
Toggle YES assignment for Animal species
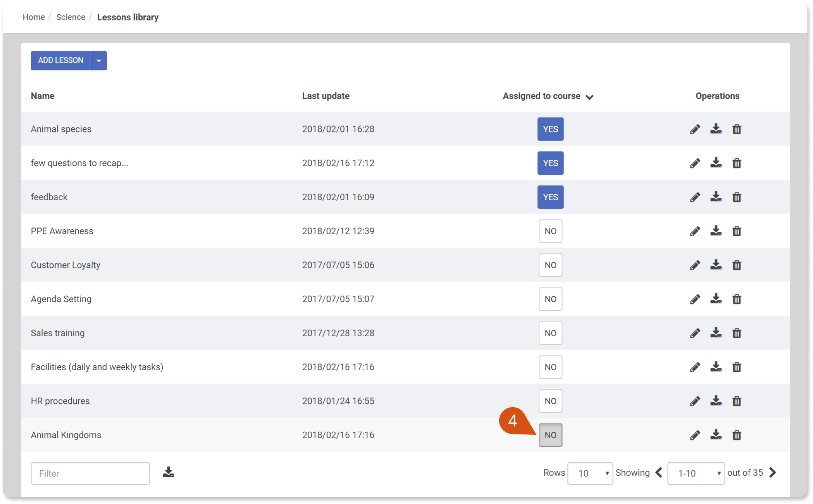point(550,129)
